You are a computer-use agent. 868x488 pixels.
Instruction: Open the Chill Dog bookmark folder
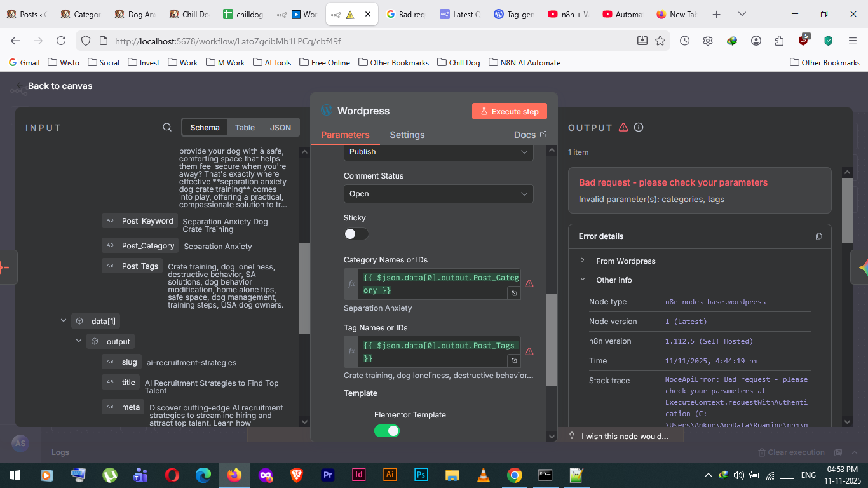pos(459,62)
